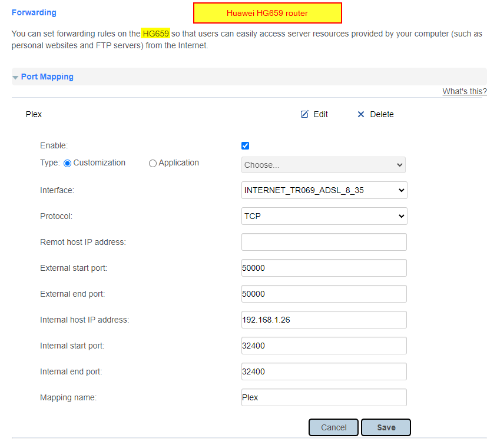This screenshot has height=448, width=497.
Task: Click the Internal host IP address field
Action: click(324, 320)
